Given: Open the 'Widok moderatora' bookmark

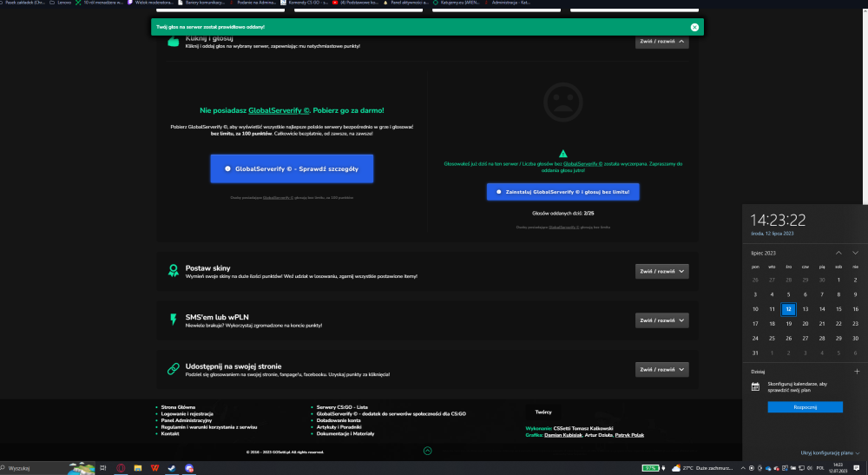Looking at the screenshot, I should (150, 3).
